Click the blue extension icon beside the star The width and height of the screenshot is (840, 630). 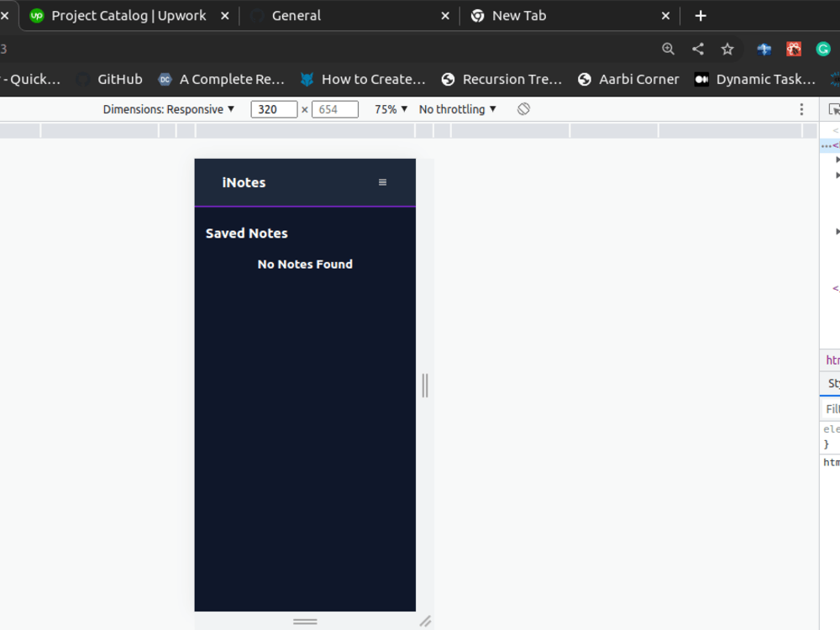click(764, 50)
